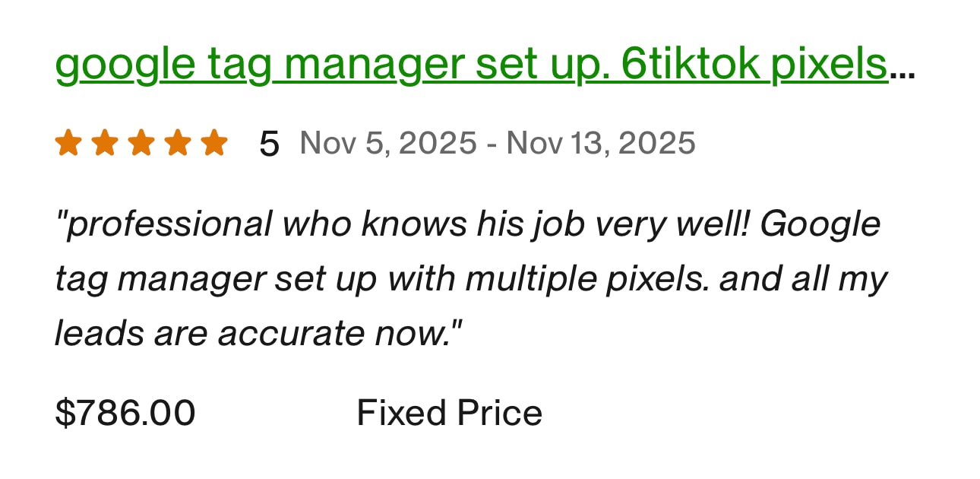Viewport: 980px width, 479px height.
Task: Click the "Fixed Price" label
Action: (449, 413)
